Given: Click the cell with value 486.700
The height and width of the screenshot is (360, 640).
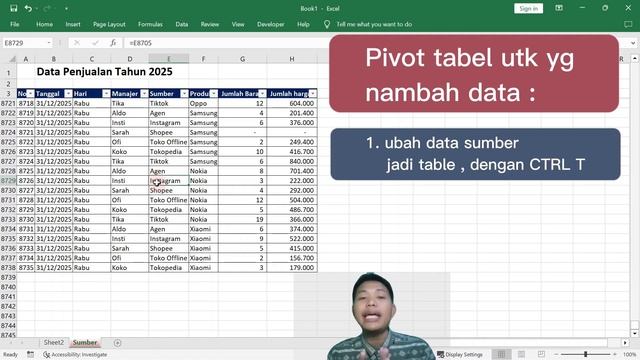Looking at the screenshot, I should click(292, 210).
